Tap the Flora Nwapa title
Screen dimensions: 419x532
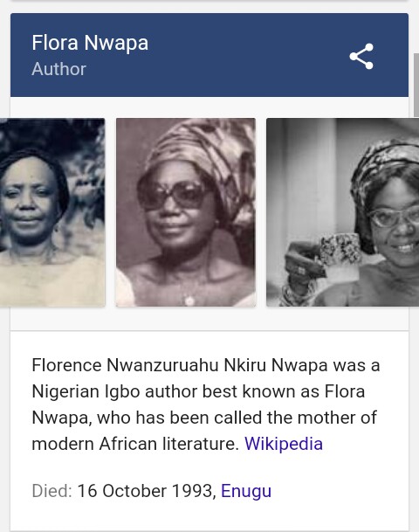point(90,43)
